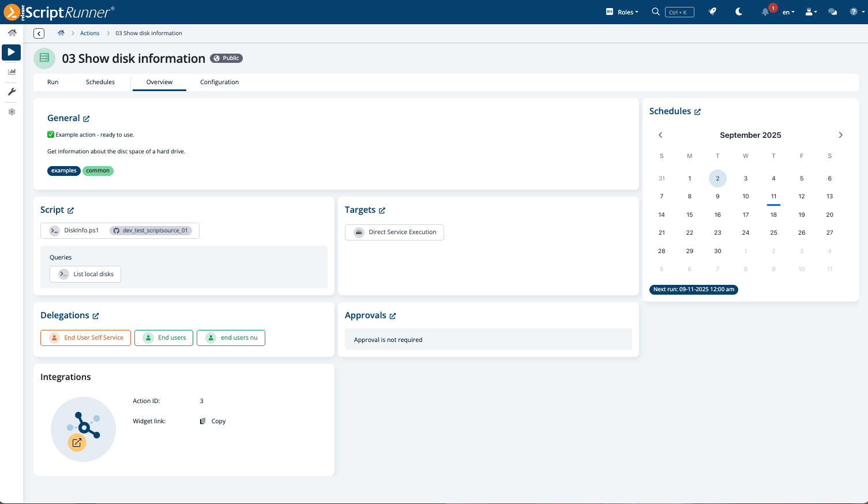Open the edit link icon next to Targets

pyautogui.click(x=382, y=210)
